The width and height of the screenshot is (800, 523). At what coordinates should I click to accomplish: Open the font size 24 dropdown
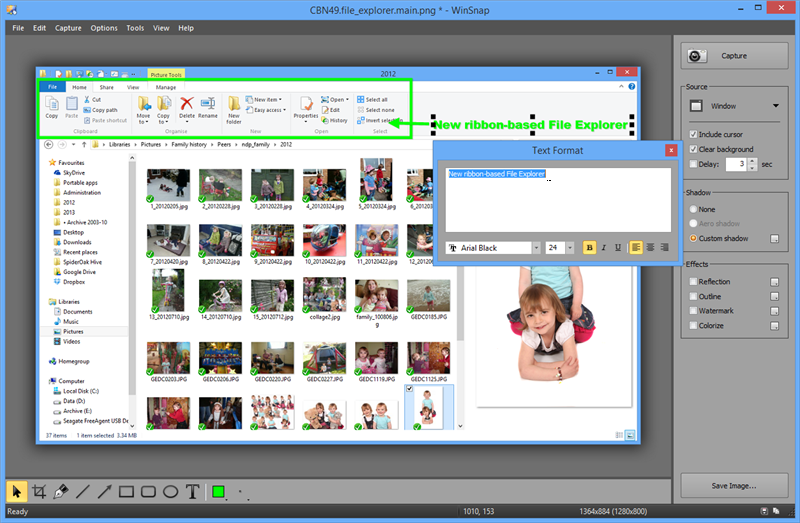click(x=570, y=247)
